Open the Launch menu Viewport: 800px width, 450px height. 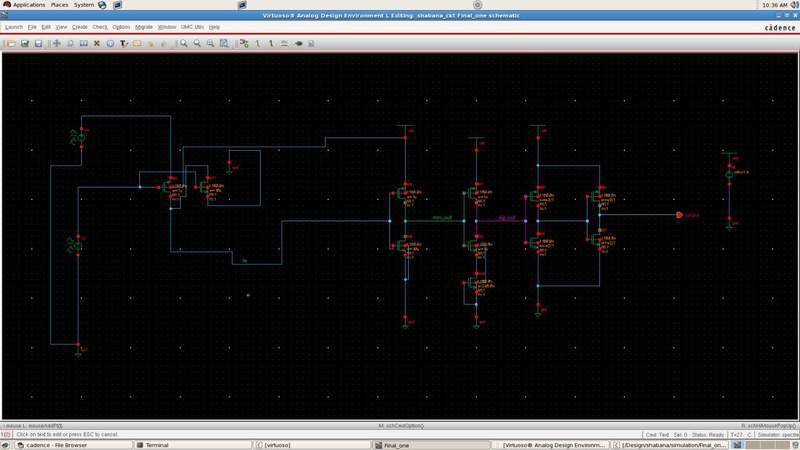point(14,27)
